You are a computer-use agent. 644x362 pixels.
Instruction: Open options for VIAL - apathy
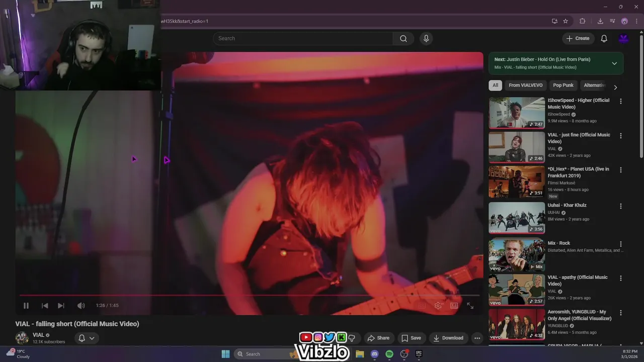click(x=620, y=278)
